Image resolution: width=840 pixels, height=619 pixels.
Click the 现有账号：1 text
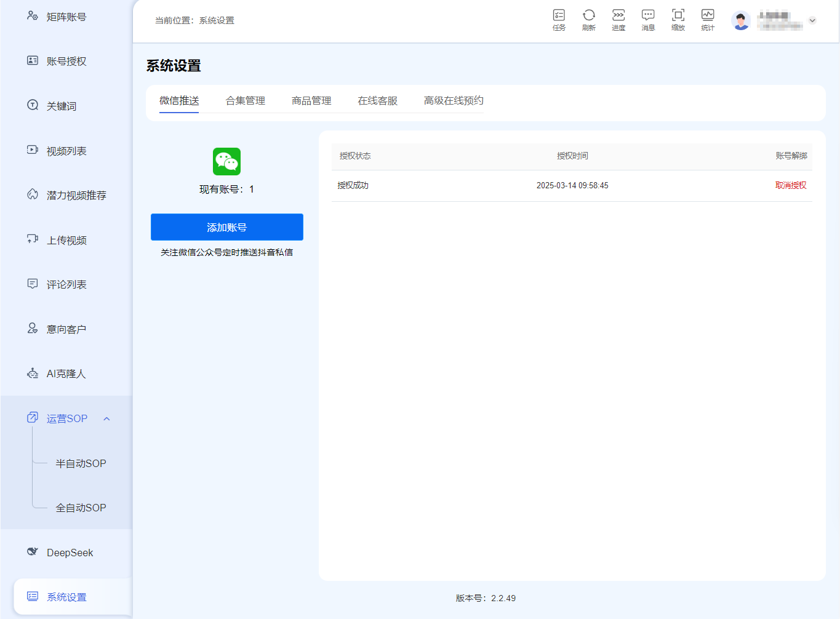pyautogui.click(x=226, y=189)
